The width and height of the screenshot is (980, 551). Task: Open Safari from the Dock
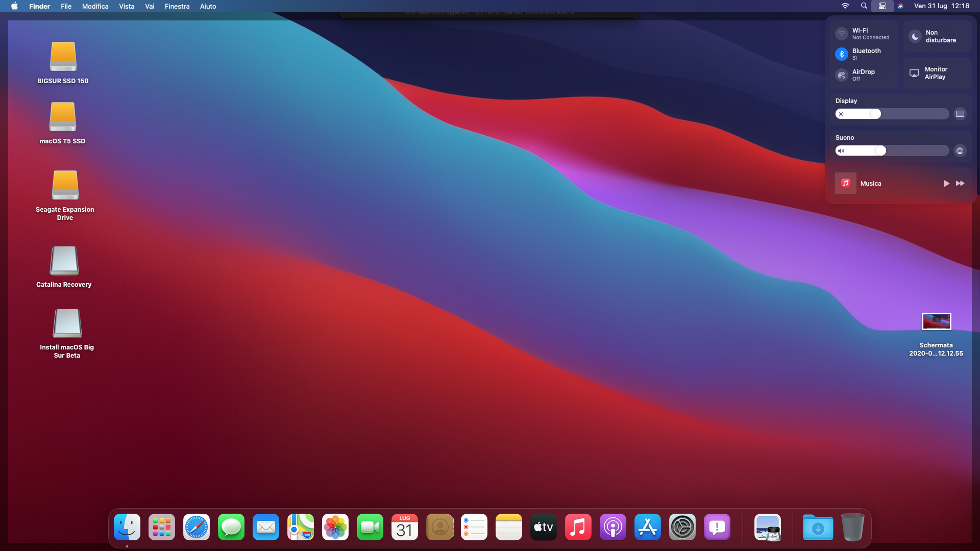tap(197, 527)
